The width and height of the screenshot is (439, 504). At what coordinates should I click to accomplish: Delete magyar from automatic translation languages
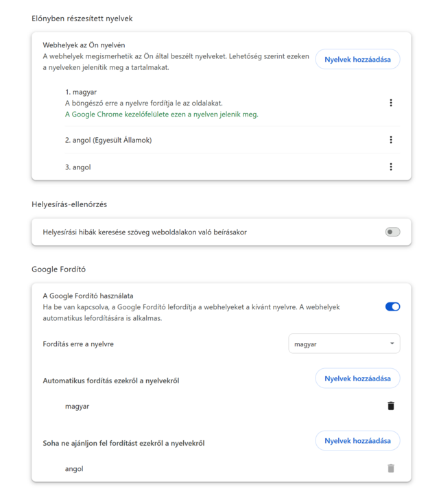pyautogui.click(x=391, y=406)
